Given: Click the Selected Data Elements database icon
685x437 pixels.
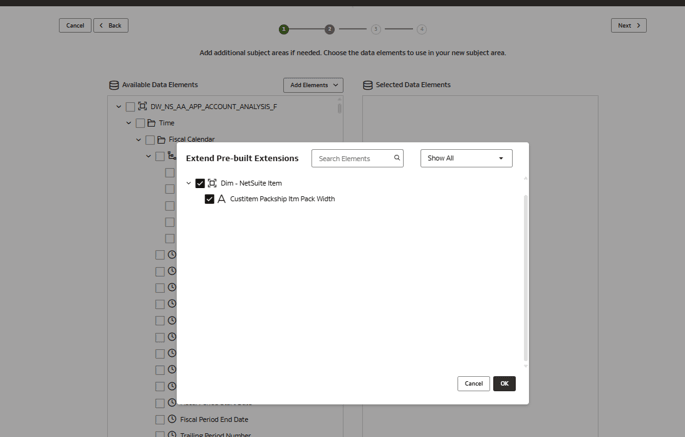Looking at the screenshot, I should 368,85.
